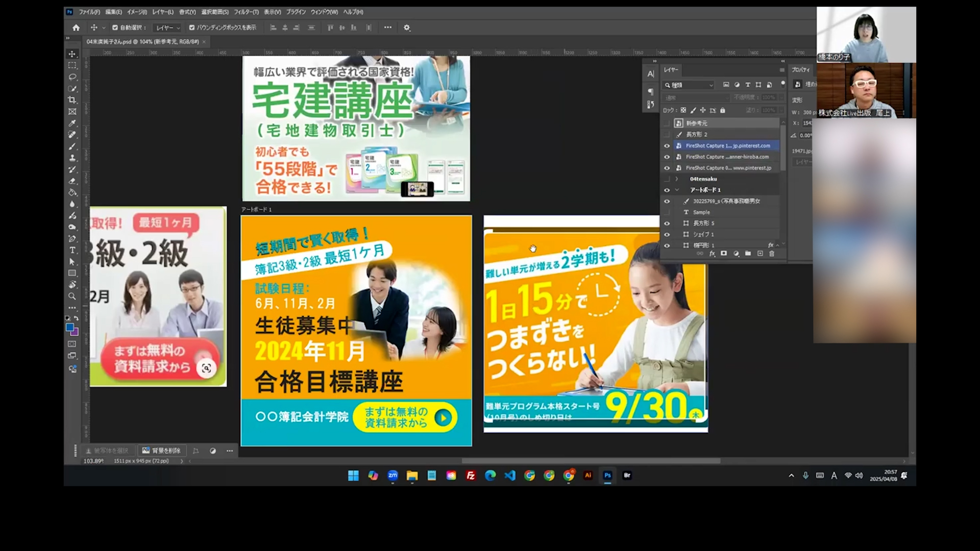Select the Rectangular Marquee tool
The height and width of the screenshot is (551, 980).
72,65
